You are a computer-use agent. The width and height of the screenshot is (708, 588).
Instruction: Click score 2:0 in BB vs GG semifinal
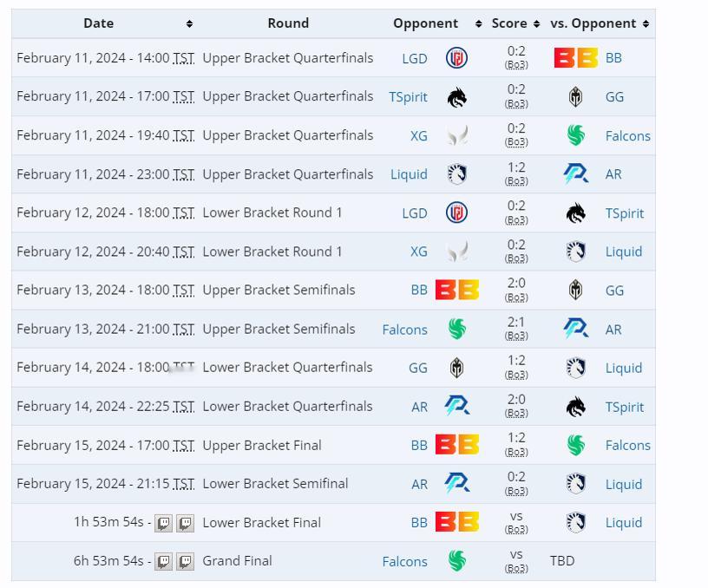pyautogui.click(x=516, y=284)
